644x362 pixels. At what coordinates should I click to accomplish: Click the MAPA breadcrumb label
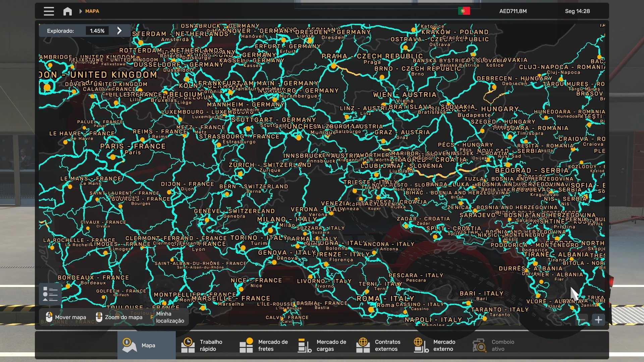(92, 11)
